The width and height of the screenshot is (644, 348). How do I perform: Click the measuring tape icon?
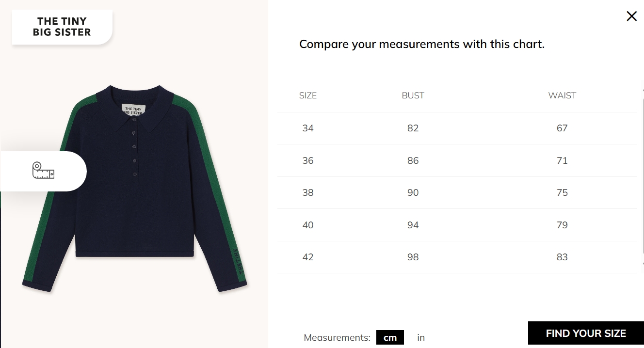point(43,171)
